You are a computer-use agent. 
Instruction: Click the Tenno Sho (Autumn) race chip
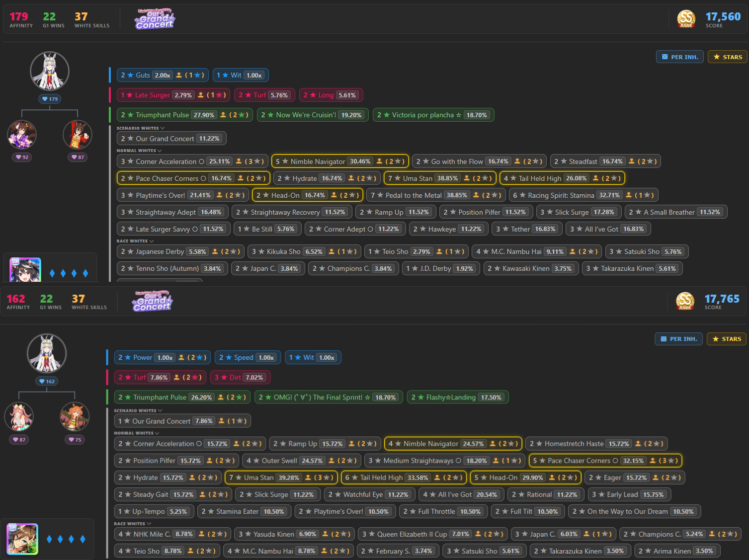(x=172, y=268)
